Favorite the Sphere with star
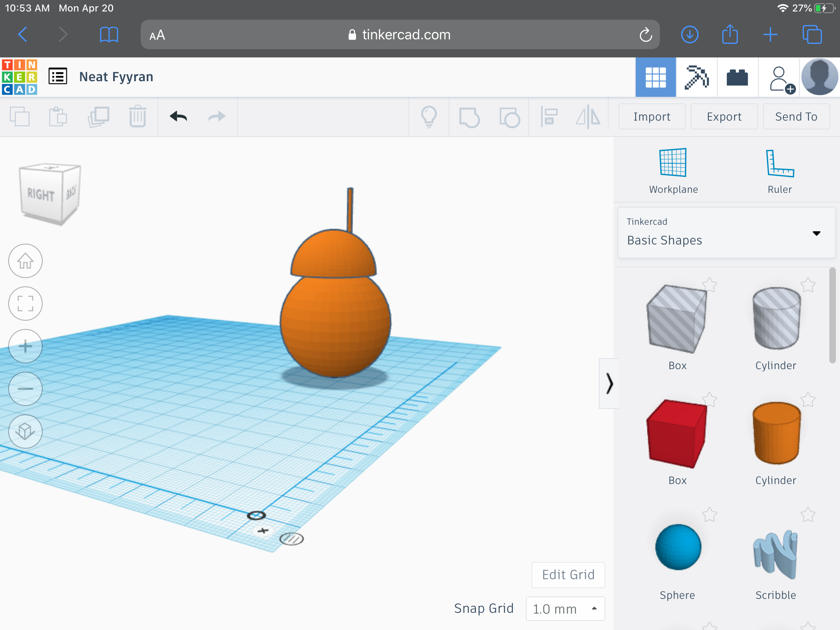The height and width of the screenshot is (630, 840). (710, 514)
